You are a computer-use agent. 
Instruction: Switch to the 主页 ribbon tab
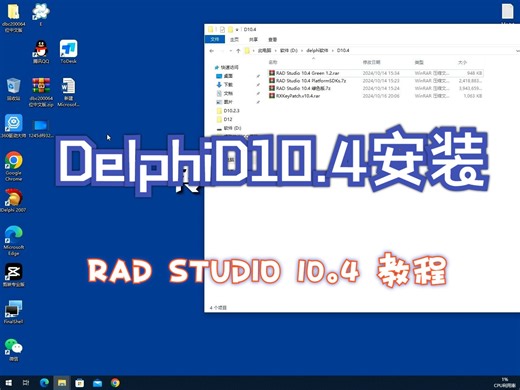(234, 39)
